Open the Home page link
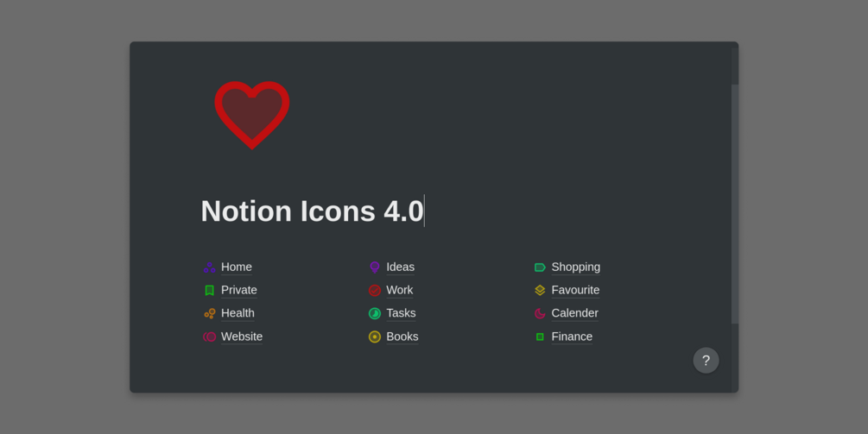The width and height of the screenshot is (868, 434). pos(237,267)
